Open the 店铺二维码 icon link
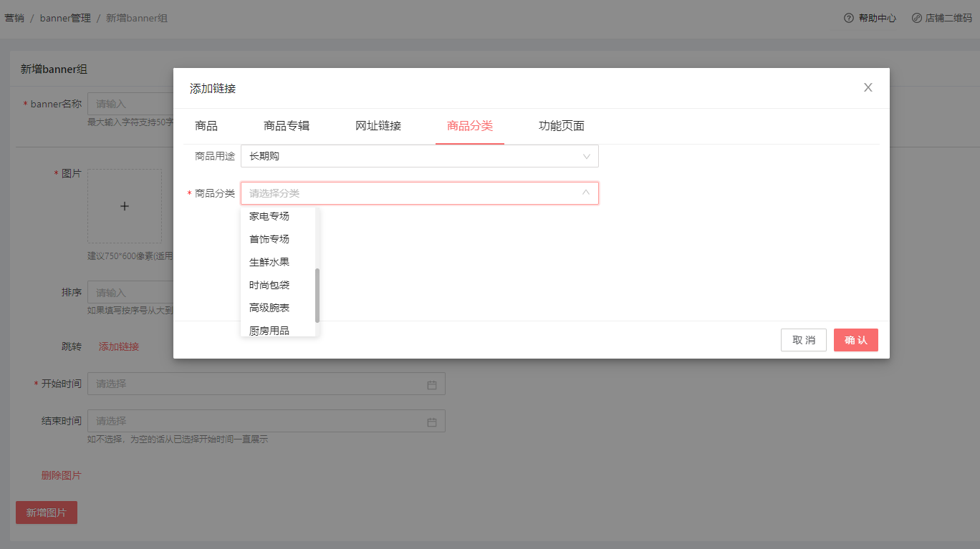980x549 pixels. pos(916,18)
